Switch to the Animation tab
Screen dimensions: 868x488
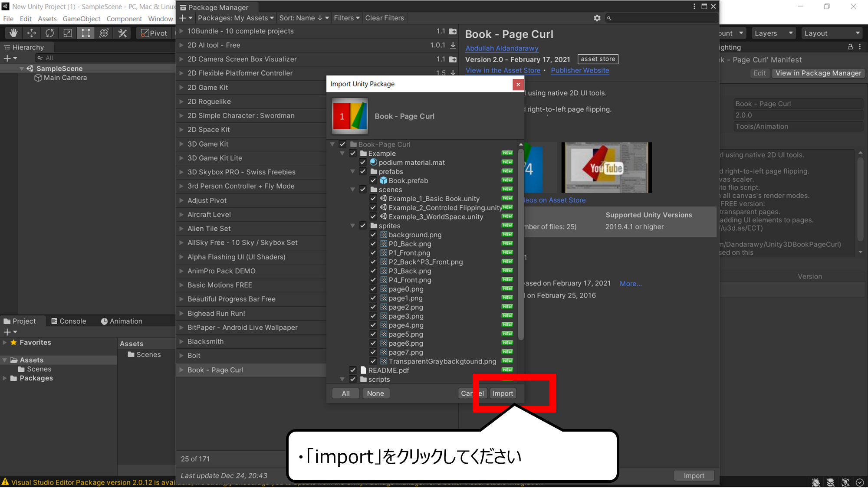pos(122,321)
